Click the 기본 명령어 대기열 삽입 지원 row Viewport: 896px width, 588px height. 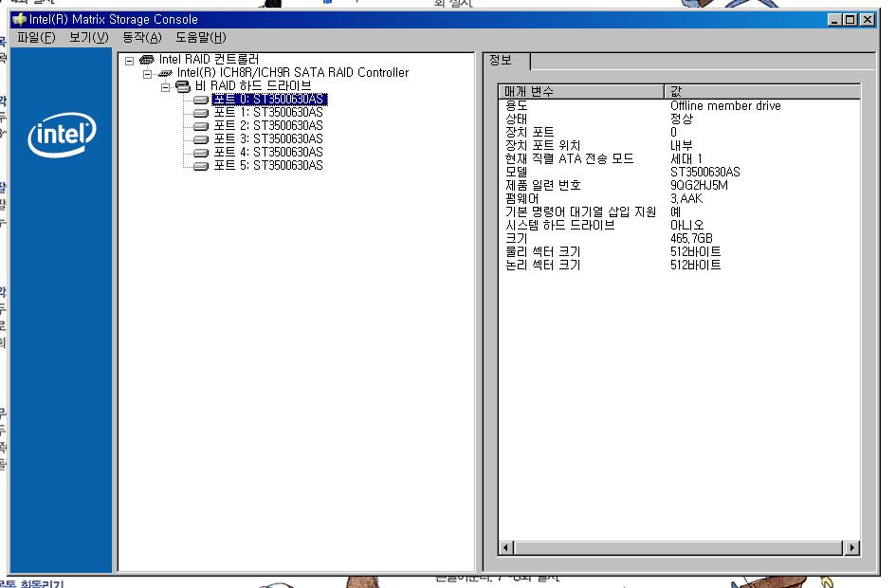pyautogui.click(x=679, y=211)
